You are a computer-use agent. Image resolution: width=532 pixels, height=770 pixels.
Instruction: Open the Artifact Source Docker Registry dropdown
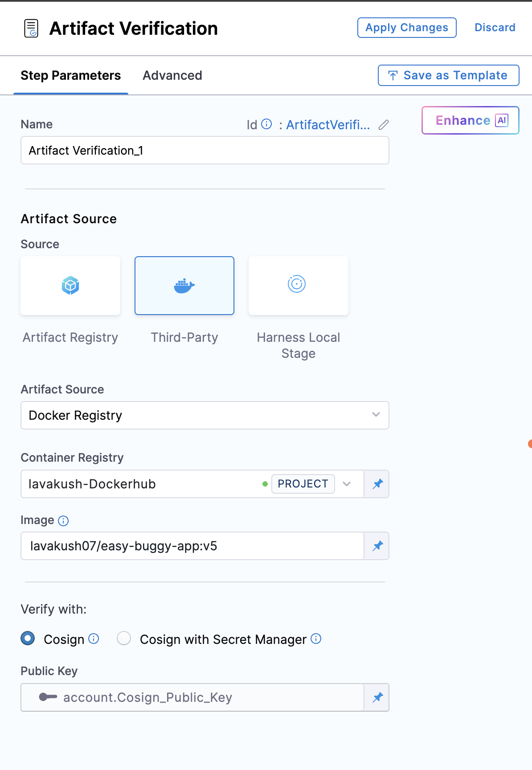205,415
